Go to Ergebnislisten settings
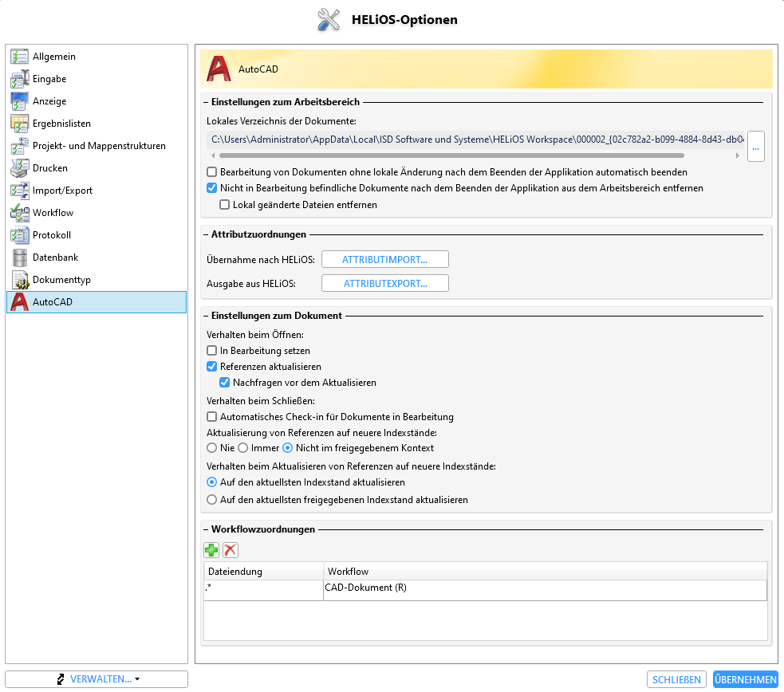This screenshot has height=692, width=784. [x=97, y=124]
